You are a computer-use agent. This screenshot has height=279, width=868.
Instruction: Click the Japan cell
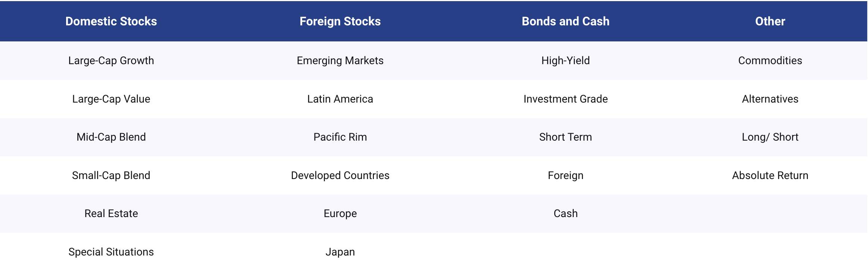(340, 252)
